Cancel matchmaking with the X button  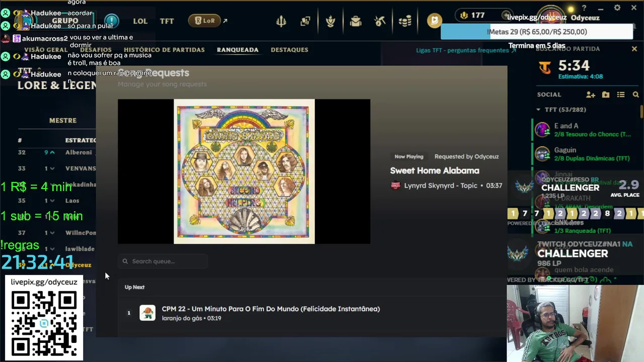click(x=634, y=49)
